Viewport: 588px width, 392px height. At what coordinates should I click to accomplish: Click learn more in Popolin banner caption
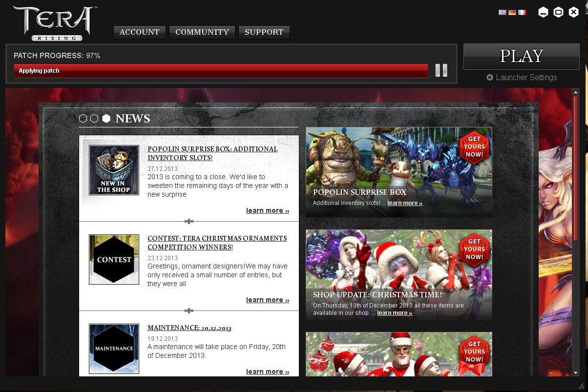[x=405, y=203]
